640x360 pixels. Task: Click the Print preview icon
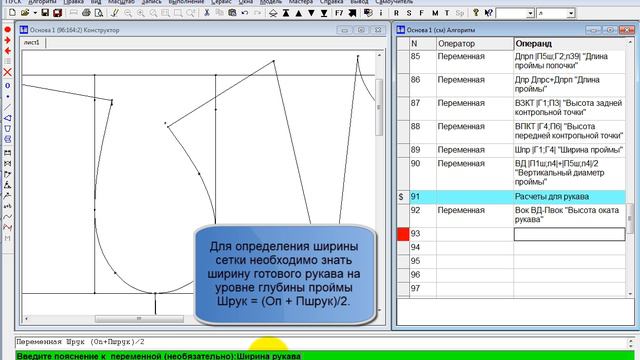(99, 13)
